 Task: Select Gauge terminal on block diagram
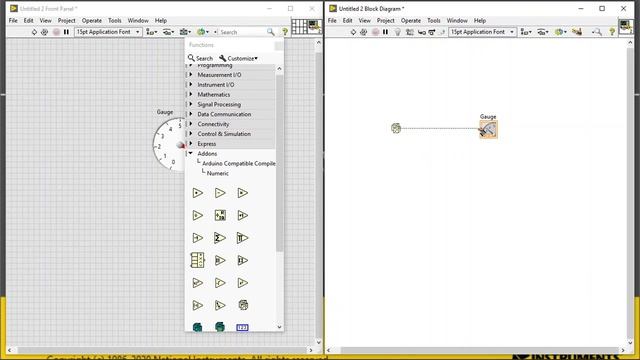488,130
